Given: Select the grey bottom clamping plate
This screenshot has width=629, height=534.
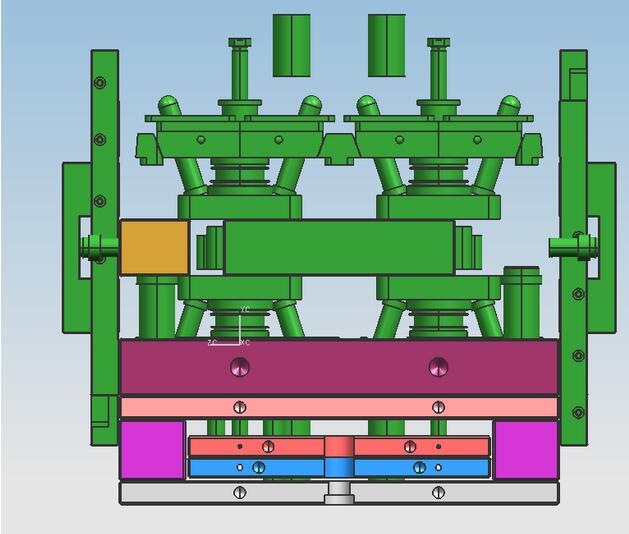Looking at the screenshot, I should point(339,493).
